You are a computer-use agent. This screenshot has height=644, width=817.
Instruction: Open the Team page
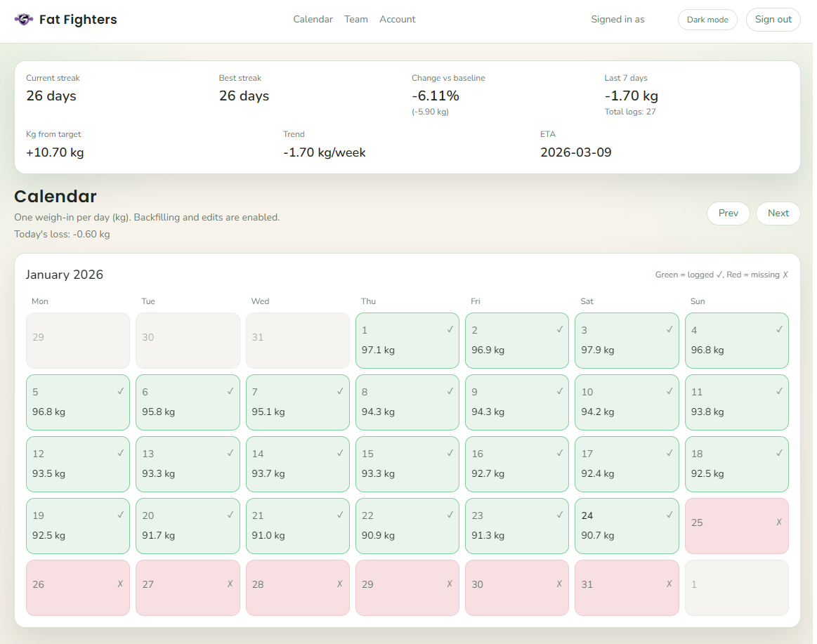click(x=356, y=19)
